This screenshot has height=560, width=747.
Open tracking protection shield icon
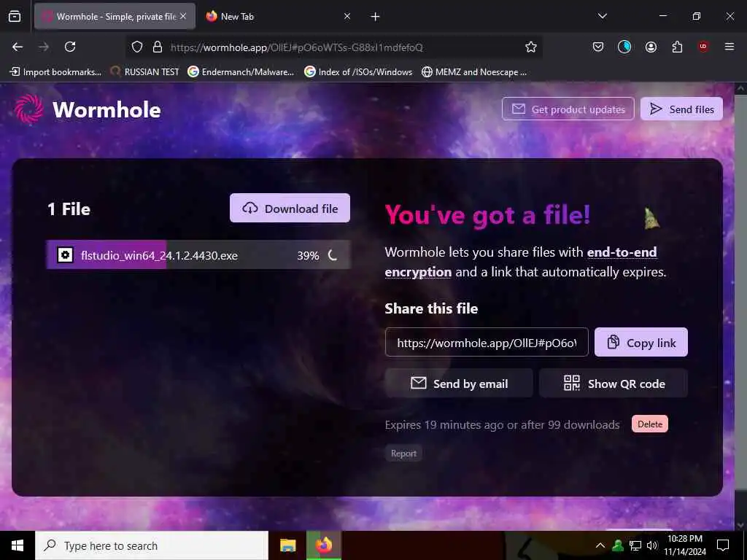point(137,47)
